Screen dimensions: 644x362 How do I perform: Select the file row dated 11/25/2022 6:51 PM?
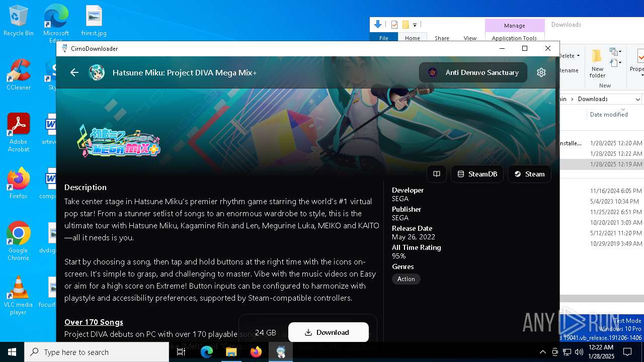pyautogui.click(x=602, y=212)
